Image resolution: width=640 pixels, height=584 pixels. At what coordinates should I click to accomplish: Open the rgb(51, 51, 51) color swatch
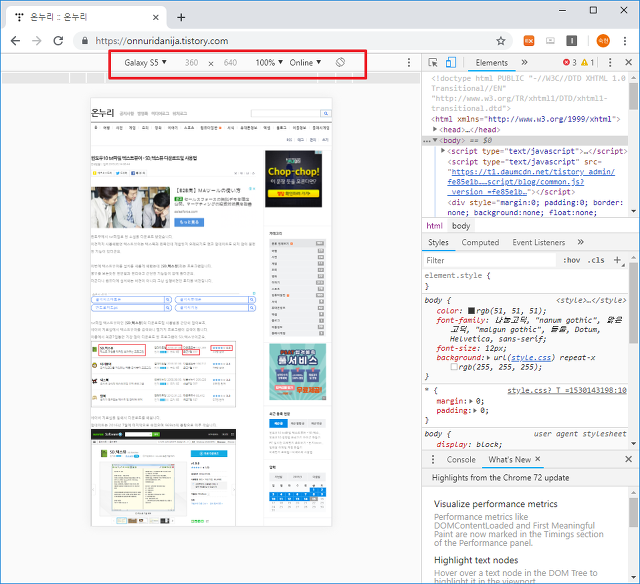pos(471,311)
